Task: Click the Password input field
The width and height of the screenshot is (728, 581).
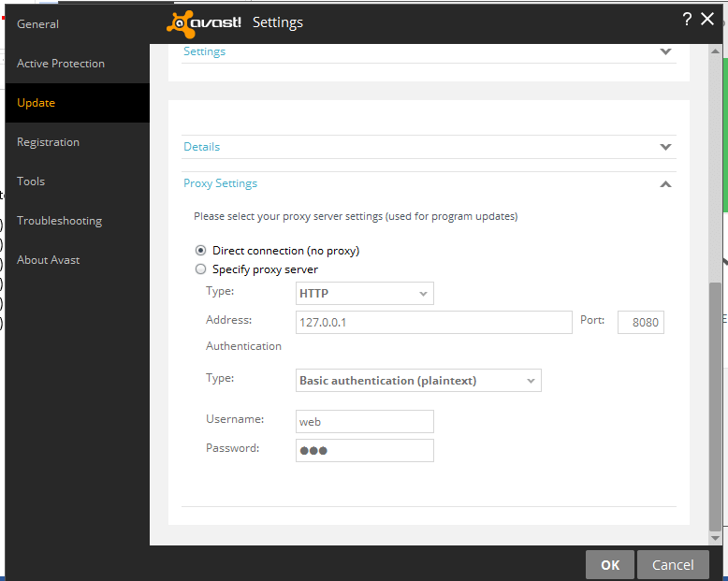Action: pyautogui.click(x=364, y=451)
